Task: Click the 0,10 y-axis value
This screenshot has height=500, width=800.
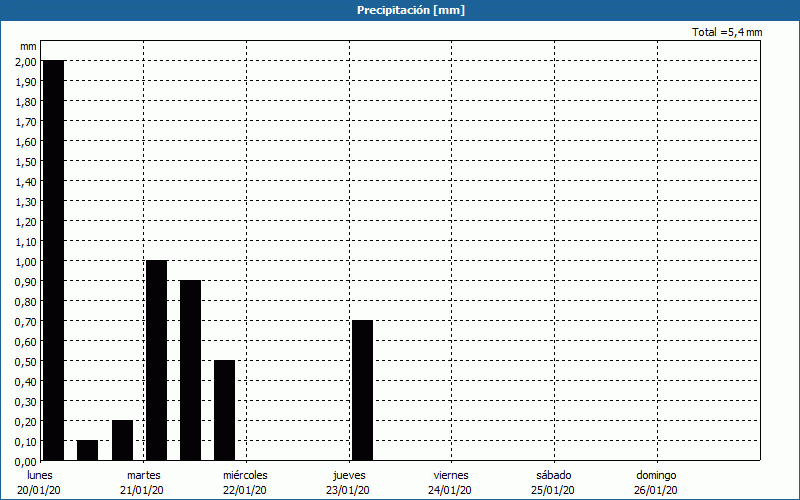Action: point(26,441)
